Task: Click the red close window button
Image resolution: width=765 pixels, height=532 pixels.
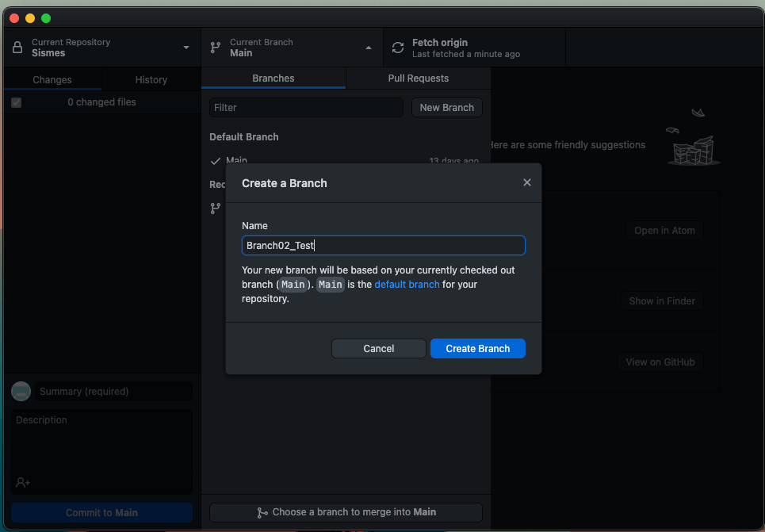Action: [14, 18]
